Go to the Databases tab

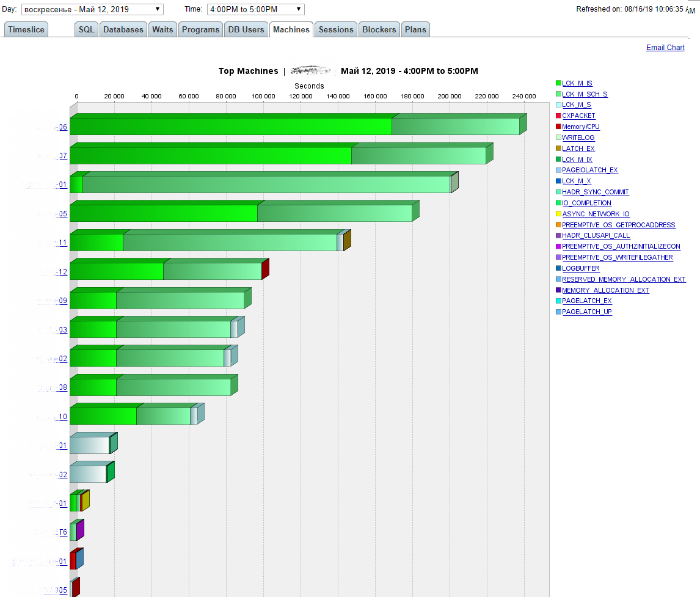click(x=123, y=29)
